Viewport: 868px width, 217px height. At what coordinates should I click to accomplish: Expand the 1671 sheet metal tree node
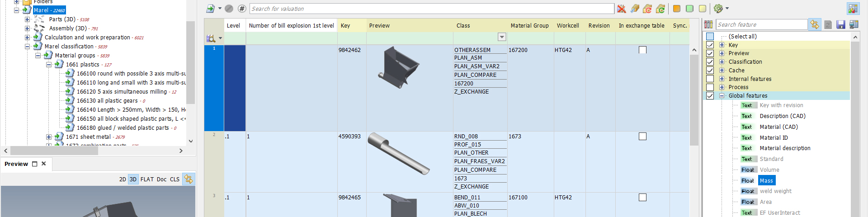click(49, 137)
